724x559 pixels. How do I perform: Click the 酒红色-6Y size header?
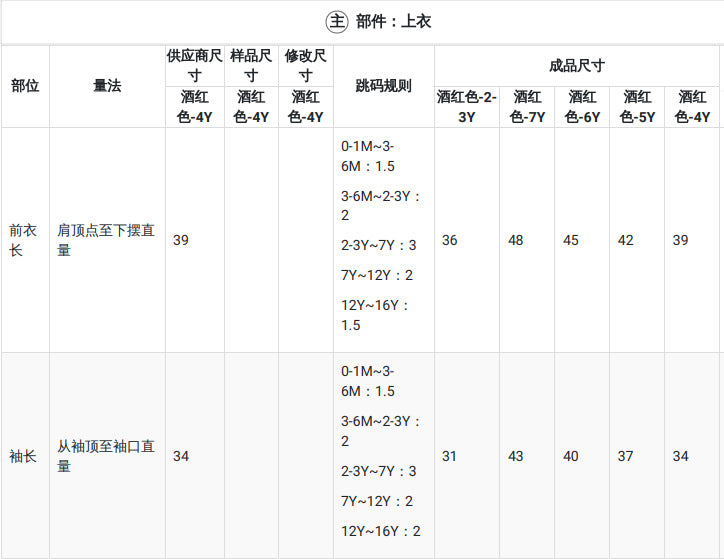coord(582,107)
